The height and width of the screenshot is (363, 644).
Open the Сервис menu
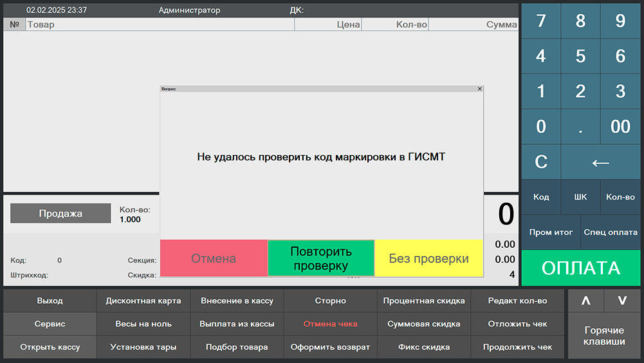[50, 324]
